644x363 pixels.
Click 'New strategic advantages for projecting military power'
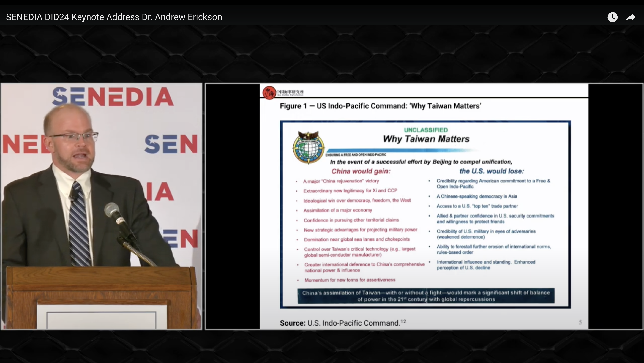click(361, 230)
